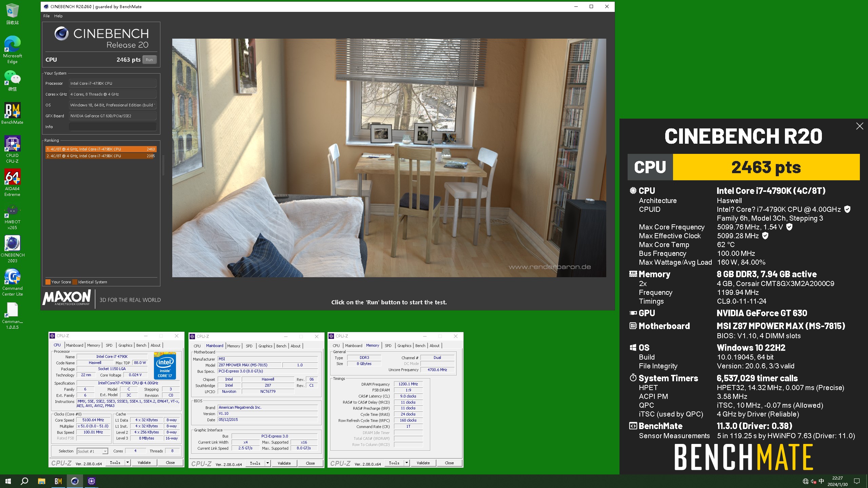Click the Windows Start button
Screen dimensions: 868x488
coord(8,481)
